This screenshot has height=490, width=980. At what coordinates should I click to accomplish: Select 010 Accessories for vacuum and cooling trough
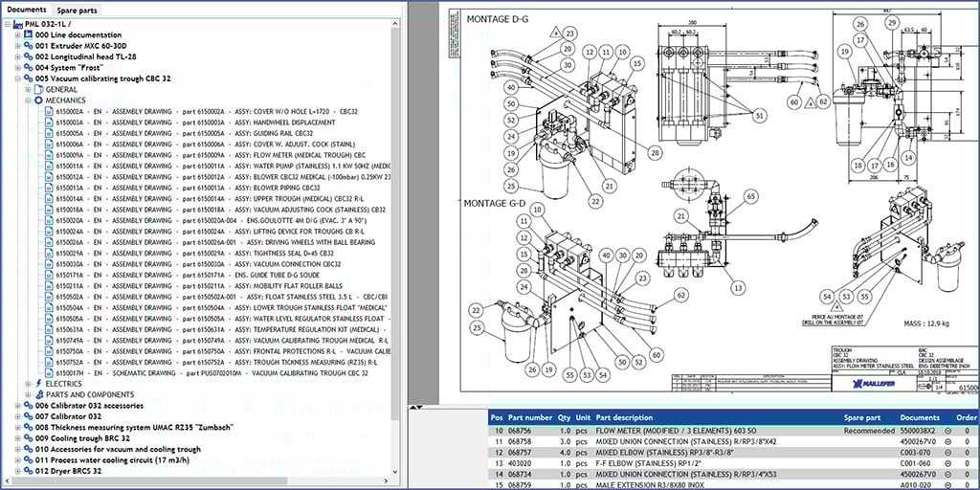(x=118, y=450)
